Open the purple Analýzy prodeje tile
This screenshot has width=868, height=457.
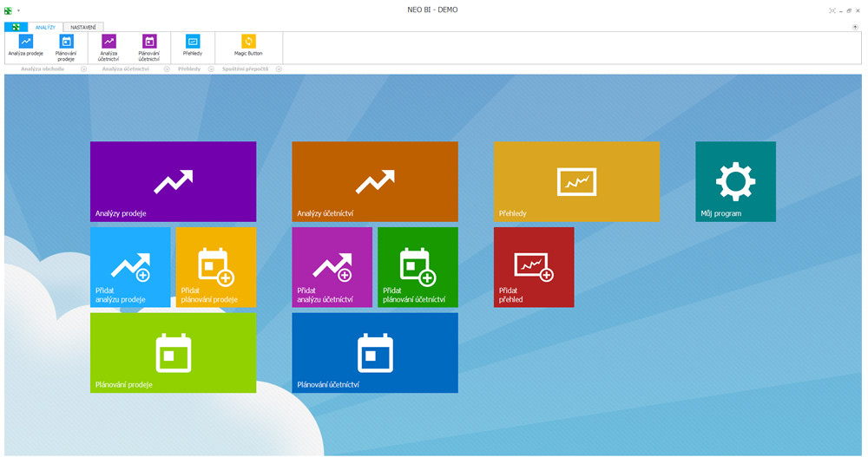[x=174, y=181]
